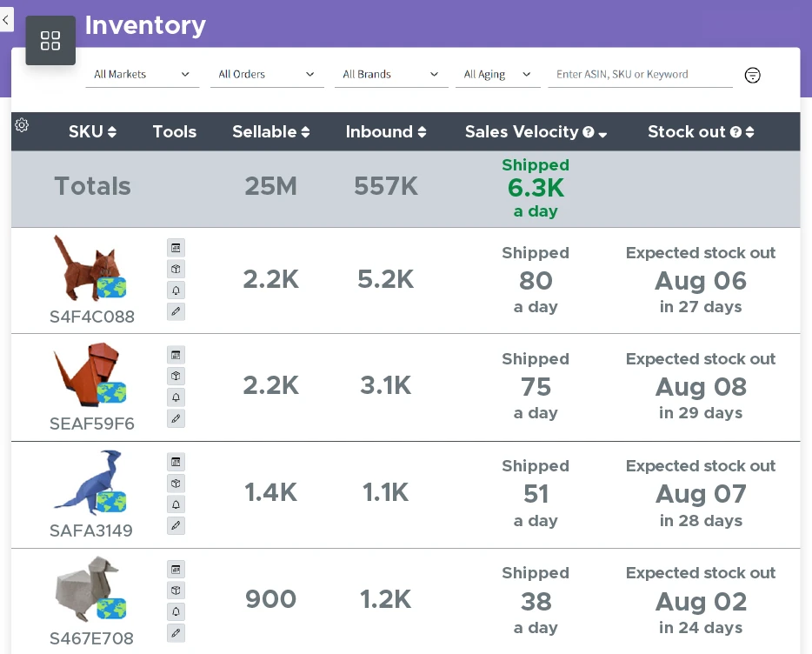
Task: Click sellable value 900
Action: coord(271,599)
